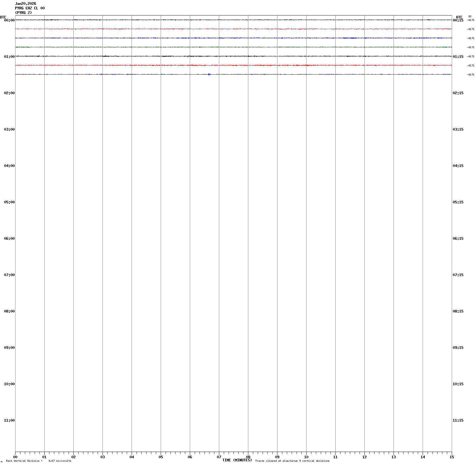Viewport: 476px width, 465px height.
Task: Click the UTC label at top left
Action: pos(3,17)
